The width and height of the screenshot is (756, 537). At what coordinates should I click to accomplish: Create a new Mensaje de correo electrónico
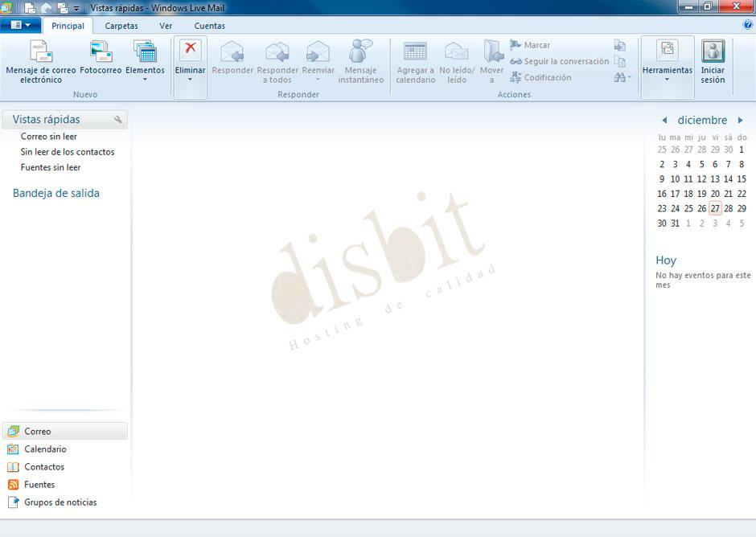(40, 60)
